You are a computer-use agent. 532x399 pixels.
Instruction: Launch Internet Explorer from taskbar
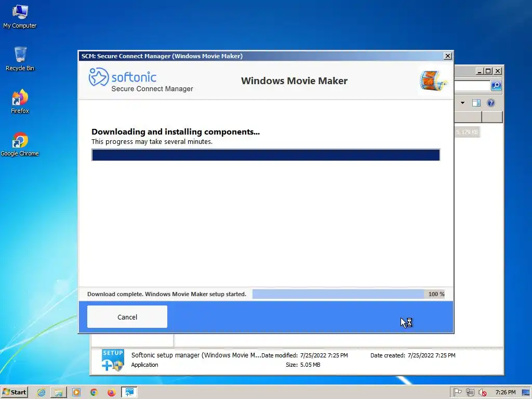point(42,392)
